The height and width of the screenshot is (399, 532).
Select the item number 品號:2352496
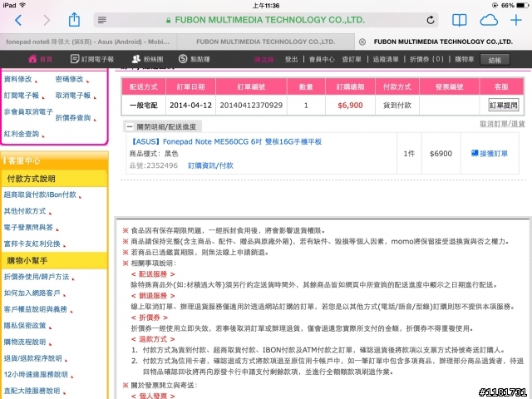tap(154, 165)
